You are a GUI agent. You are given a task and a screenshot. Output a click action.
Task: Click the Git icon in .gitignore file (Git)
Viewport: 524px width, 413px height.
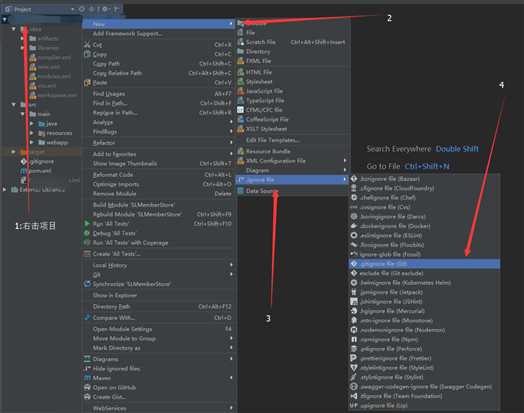pyautogui.click(x=354, y=264)
